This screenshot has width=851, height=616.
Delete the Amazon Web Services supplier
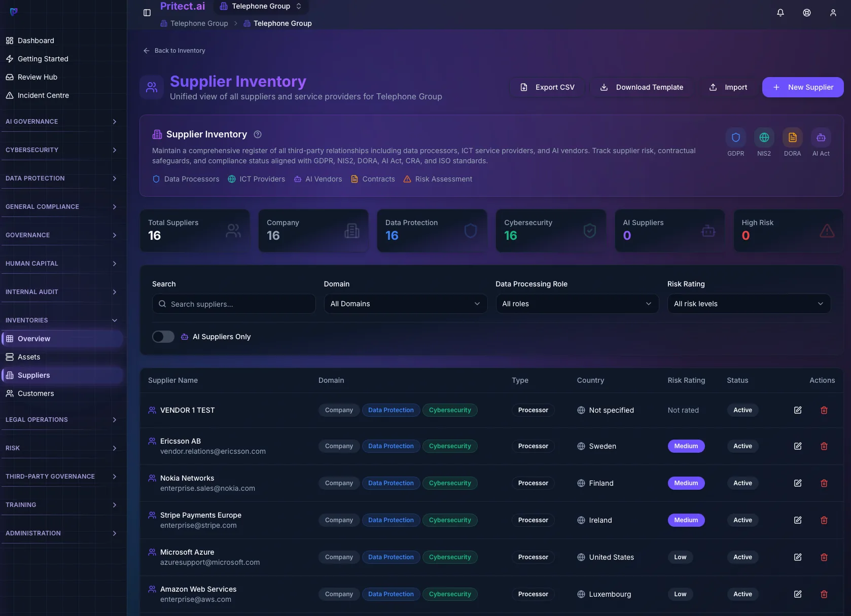pyautogui.click(x=824, y=594)
